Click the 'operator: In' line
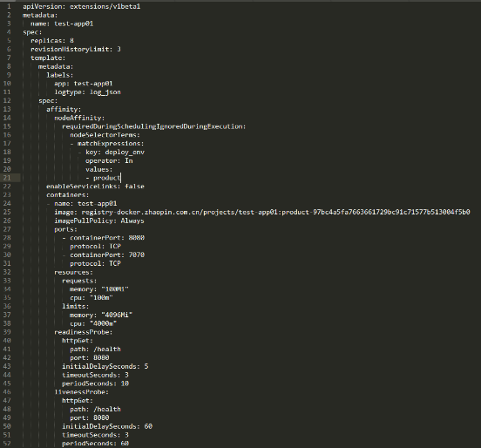This screenshot has width=481, height=448. point(109,160)
